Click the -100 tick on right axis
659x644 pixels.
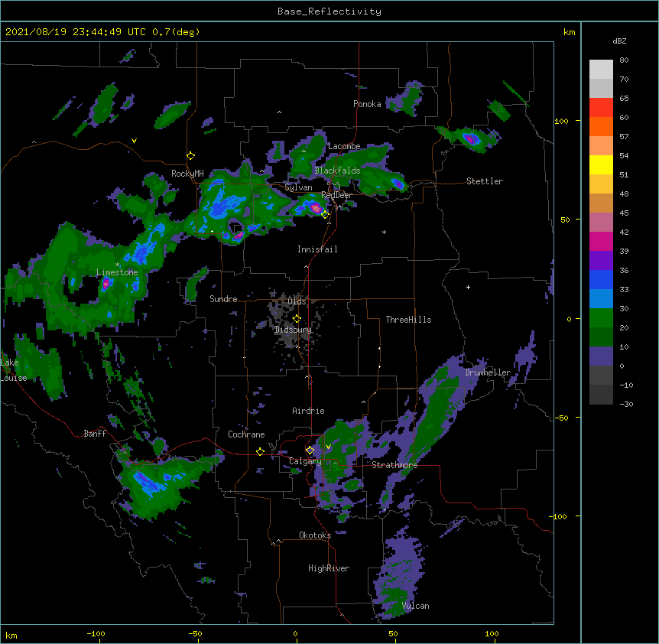tap(559, 516)
